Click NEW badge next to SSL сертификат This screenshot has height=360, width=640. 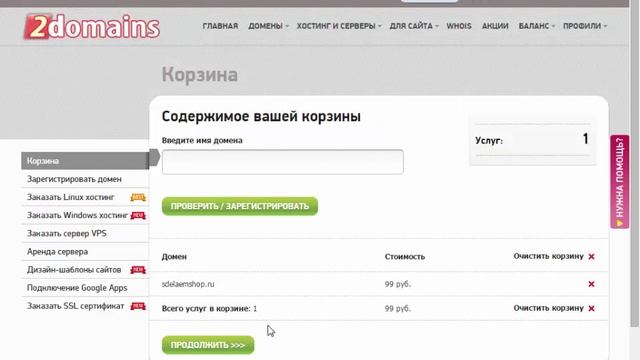[x=138, y=306]
